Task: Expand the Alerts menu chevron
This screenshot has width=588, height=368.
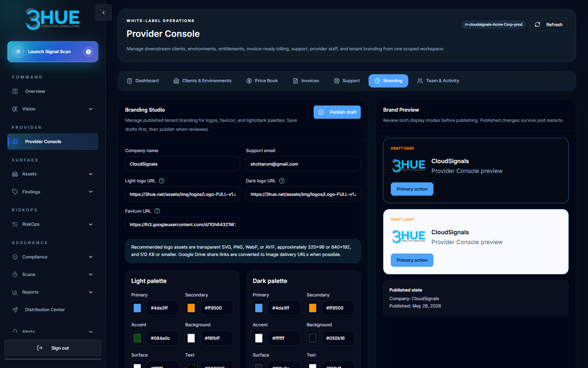Action: pos(91,331)
